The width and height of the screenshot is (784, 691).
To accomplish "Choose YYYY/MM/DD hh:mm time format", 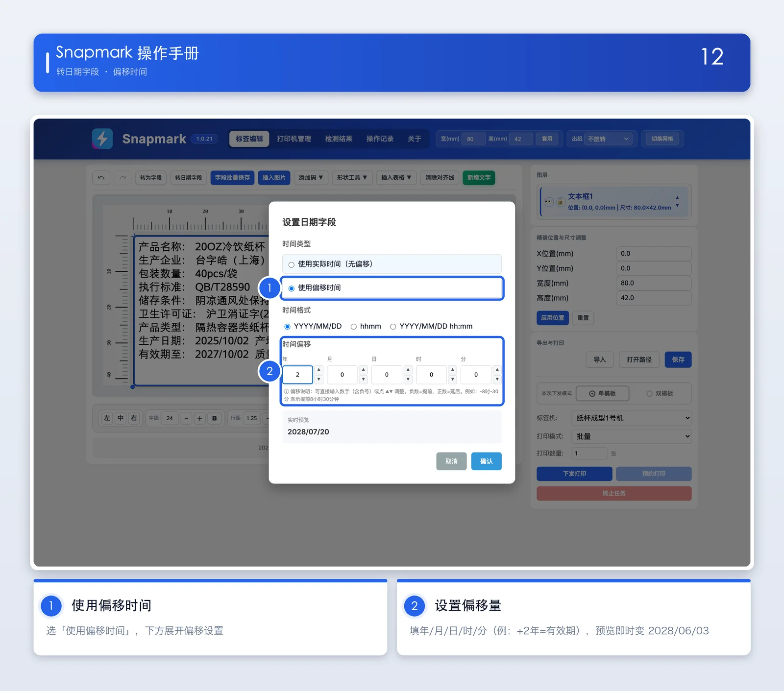I will point(431,326).
